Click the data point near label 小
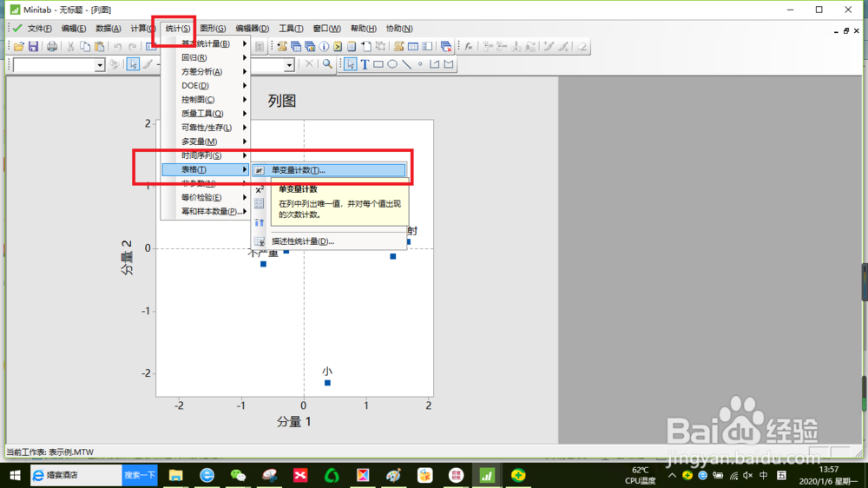This screenshot has width=868, height=488. coord(328,383)
